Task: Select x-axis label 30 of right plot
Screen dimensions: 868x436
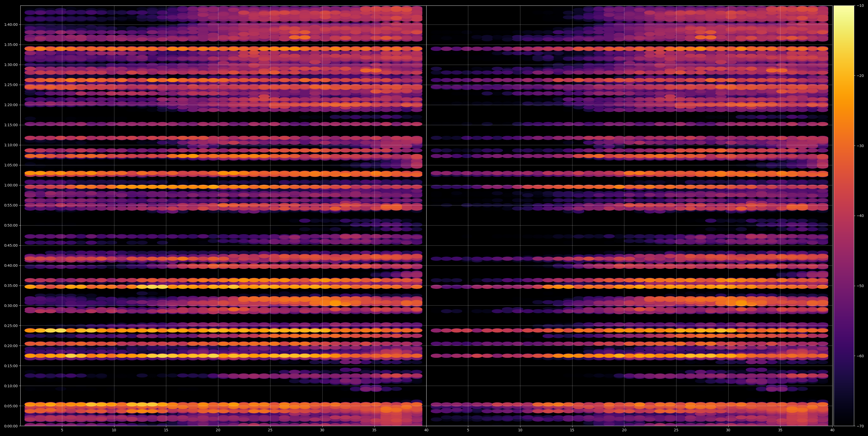Action: 728,430
